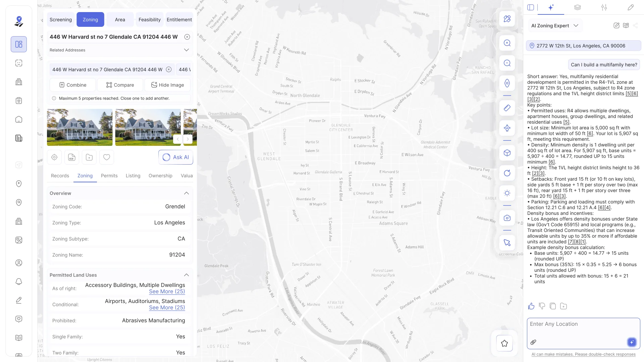644x362 pixels.
Task: Click the Can I build a multifamily message
Action: click(x=604, y=65)
